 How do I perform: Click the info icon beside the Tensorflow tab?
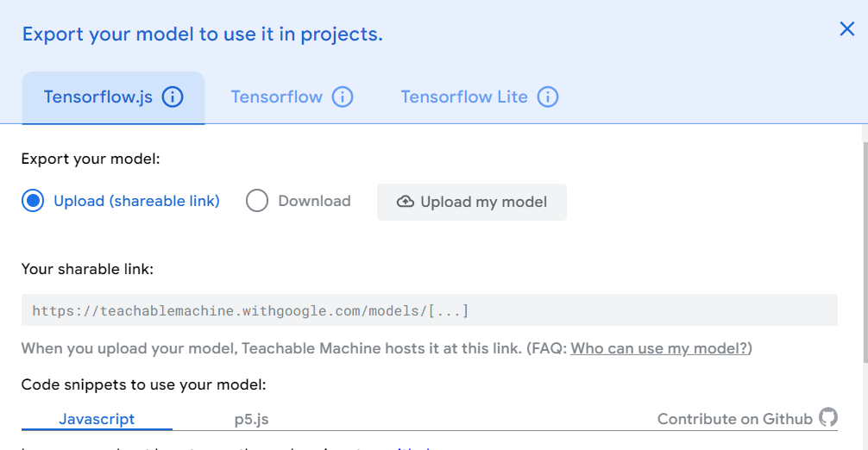coord(343,97)
